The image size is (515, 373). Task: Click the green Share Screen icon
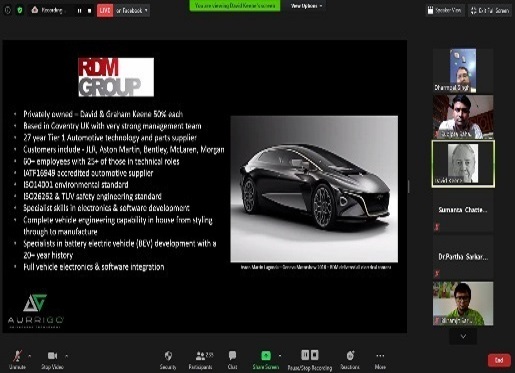point(266,355)
